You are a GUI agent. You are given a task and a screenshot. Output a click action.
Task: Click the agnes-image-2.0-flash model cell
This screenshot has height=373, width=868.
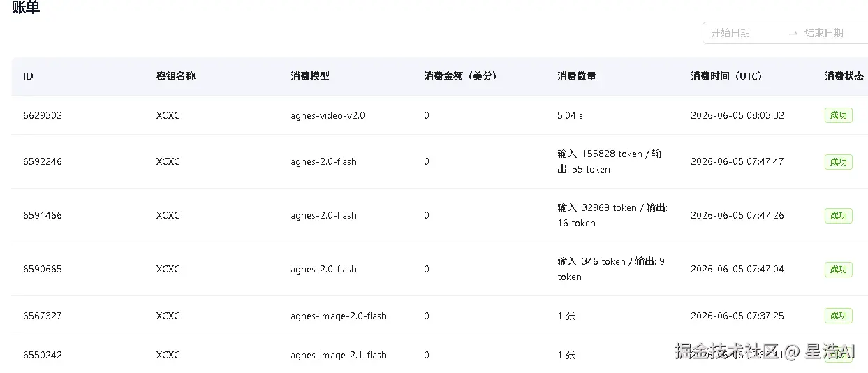(339, 316)
